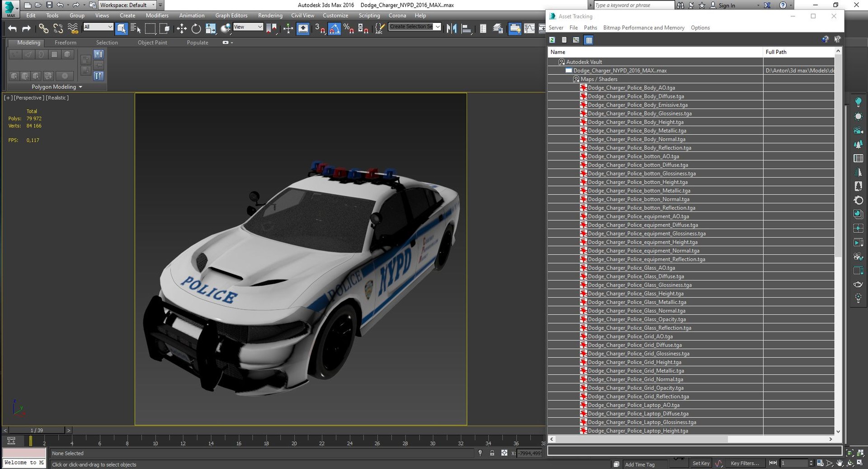Click Sign In link in title bar
The height and width of the screenshot is (469, 868).
pyautogui.click(x=726, y=5)
